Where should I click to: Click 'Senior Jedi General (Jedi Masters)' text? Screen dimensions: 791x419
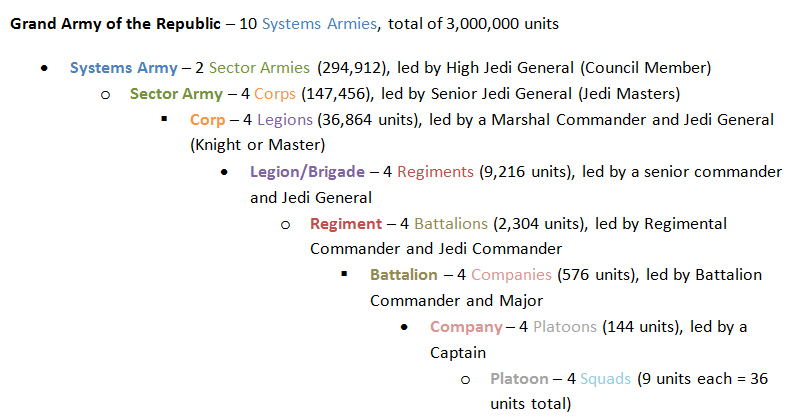point(555,94)
